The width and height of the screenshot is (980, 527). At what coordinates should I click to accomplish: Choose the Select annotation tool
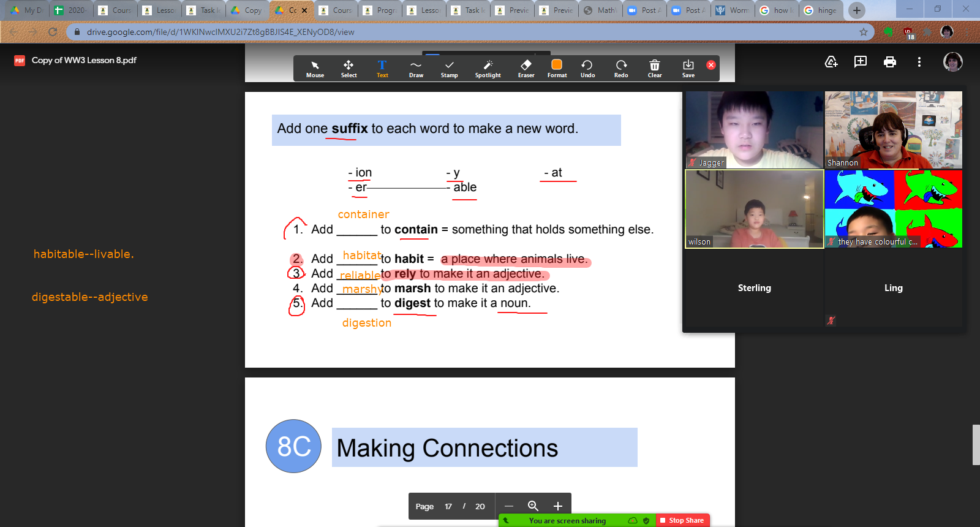pyautogui.click(x=349, y=69)
